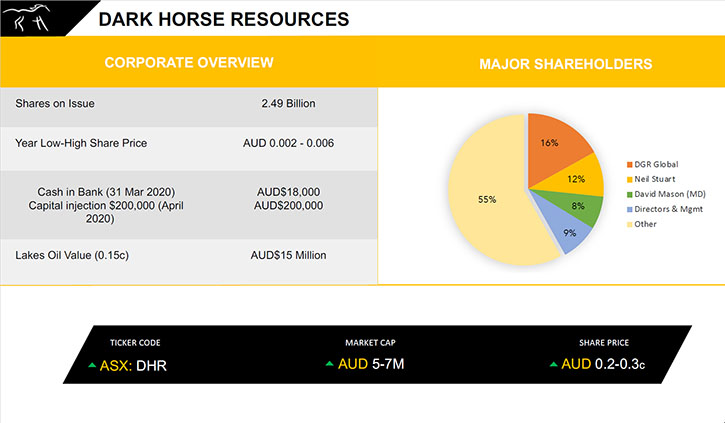Click the AUD$200,000 value
Image resolution: width=725 pixels, height=423 pixels.
pos(289,205)
